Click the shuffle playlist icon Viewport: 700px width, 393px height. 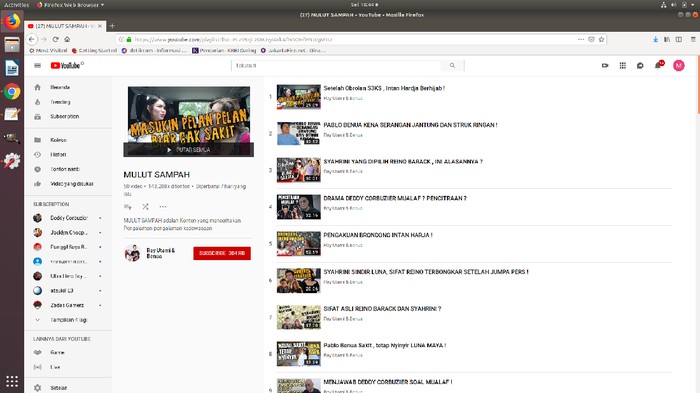click(146, 207)
